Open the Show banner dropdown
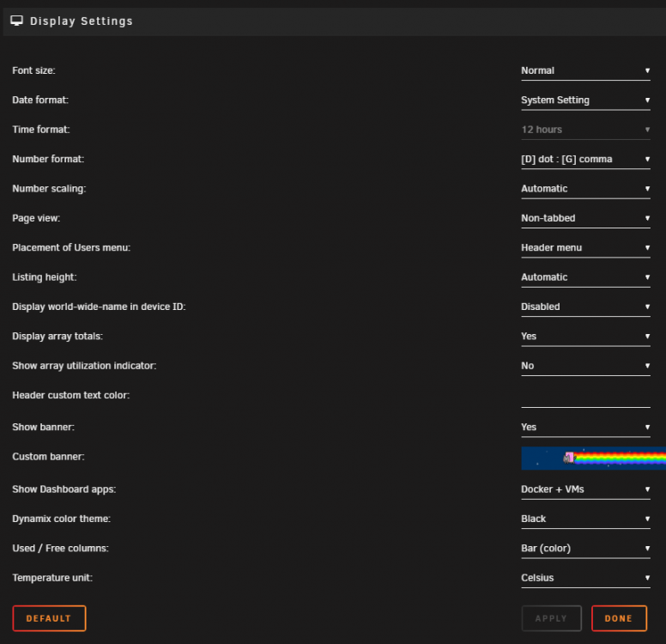The image size is (666, 644). coord(585,428)
